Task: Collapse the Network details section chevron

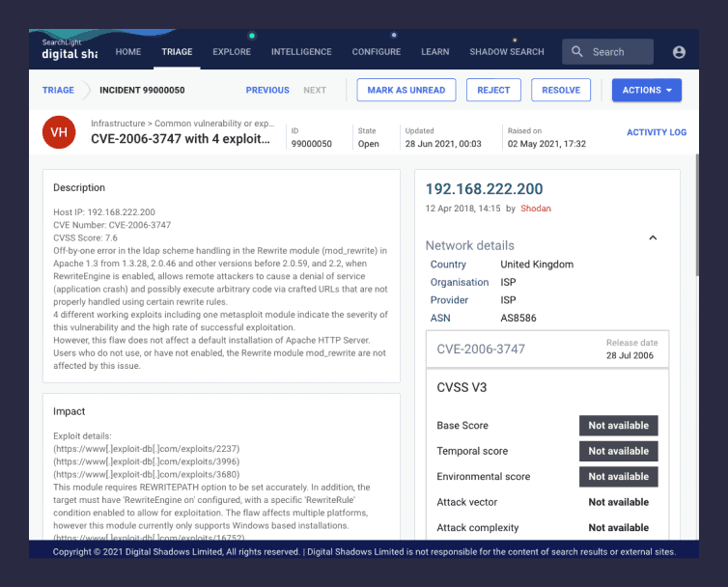Action: coord(653,238)
